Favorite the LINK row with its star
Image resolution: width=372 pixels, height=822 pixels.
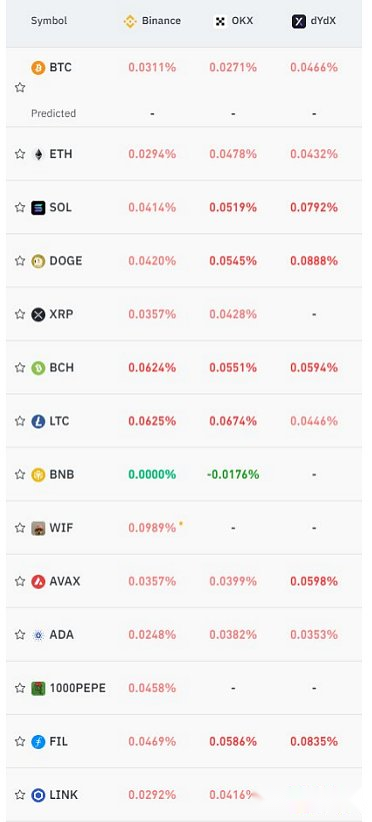tap(20, 795)
